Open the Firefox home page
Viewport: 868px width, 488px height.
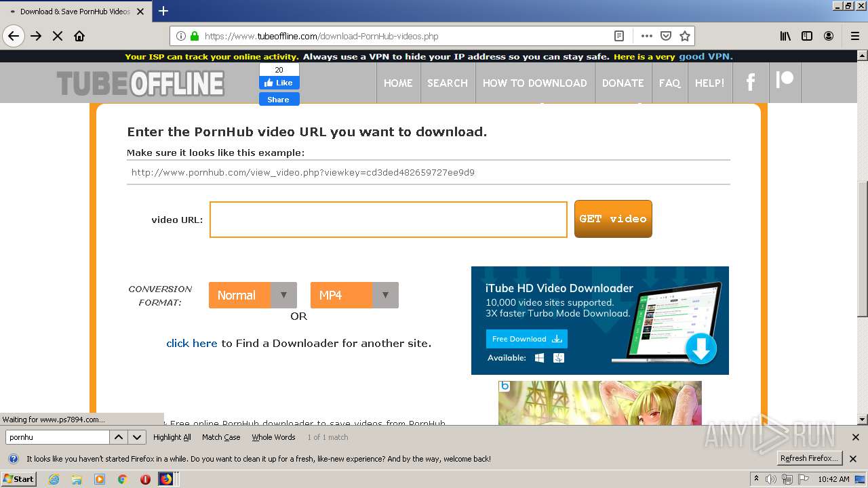point(79,36)
